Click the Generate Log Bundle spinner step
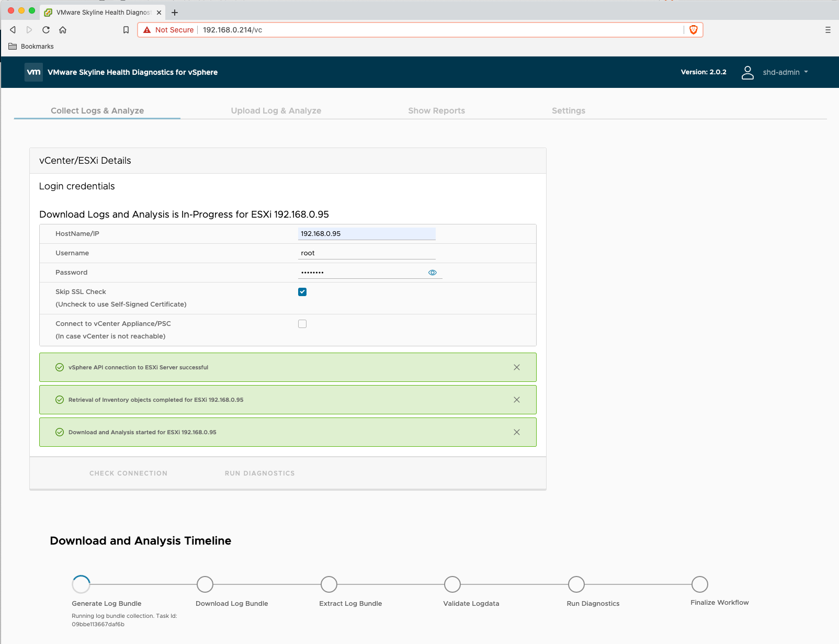 pos(81,584)
